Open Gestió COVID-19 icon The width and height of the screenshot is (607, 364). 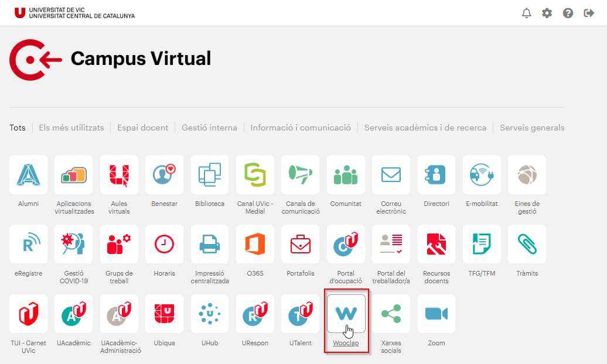tap(74, 245)
